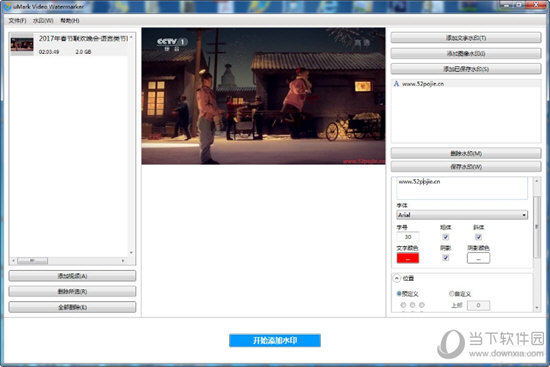
Task: Open the red 文字颜色 color swatch
Action: [408, 258]
